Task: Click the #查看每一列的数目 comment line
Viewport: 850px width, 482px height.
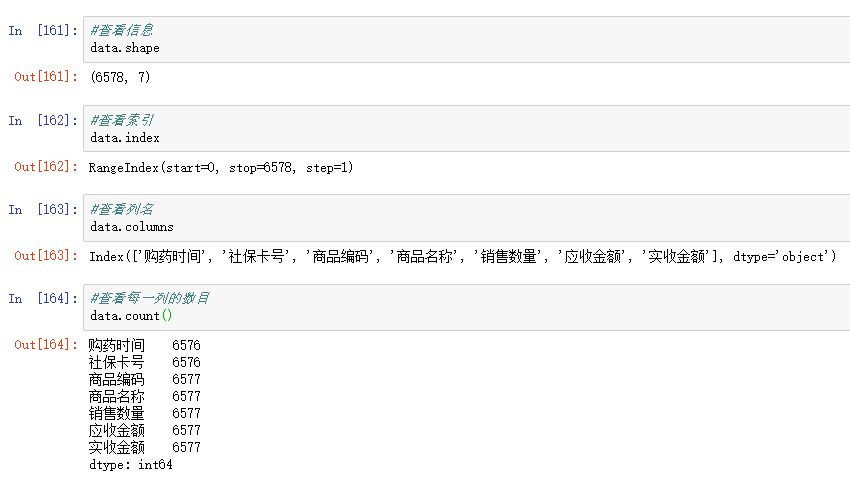Action: coord(150,298)
